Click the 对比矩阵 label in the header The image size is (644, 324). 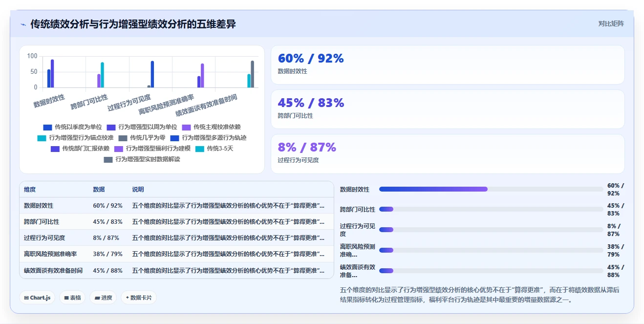click(611, 23)
